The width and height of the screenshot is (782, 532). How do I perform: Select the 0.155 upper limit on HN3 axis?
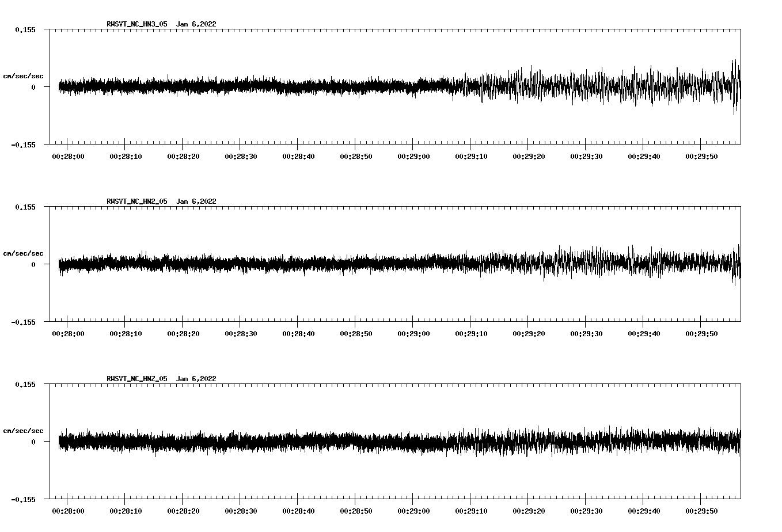[25, 29]
